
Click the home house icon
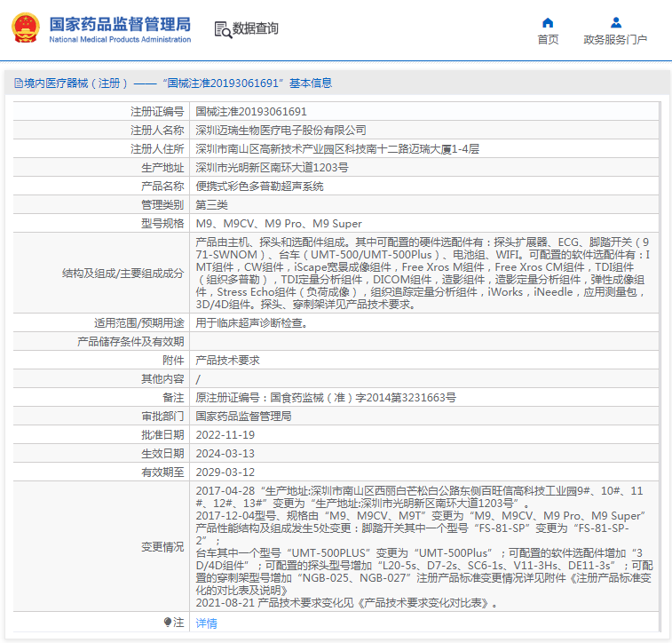548,22
